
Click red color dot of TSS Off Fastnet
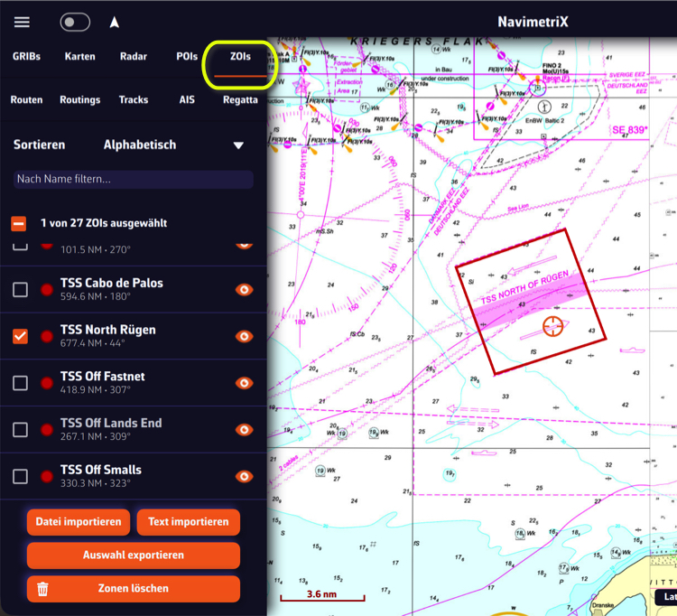(47, 383)
